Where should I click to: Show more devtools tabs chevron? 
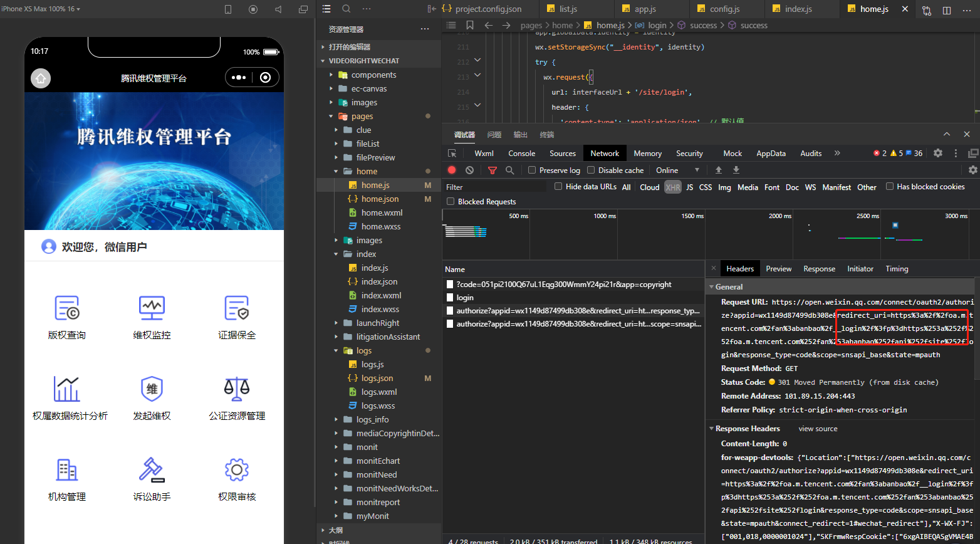click(x=837, y=153)
